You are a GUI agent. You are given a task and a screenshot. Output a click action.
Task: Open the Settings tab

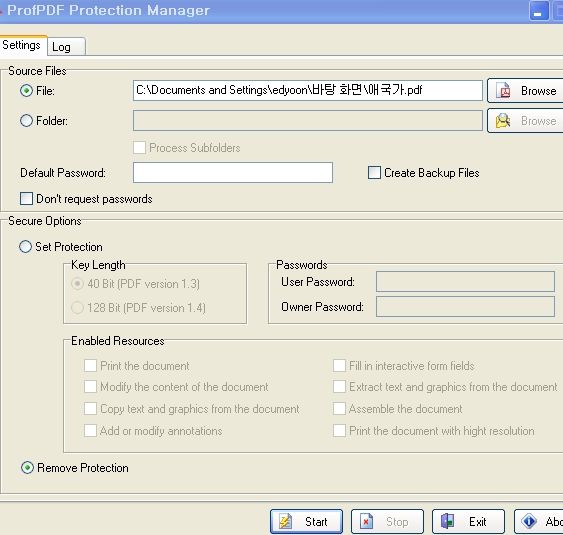coord(23,45)
